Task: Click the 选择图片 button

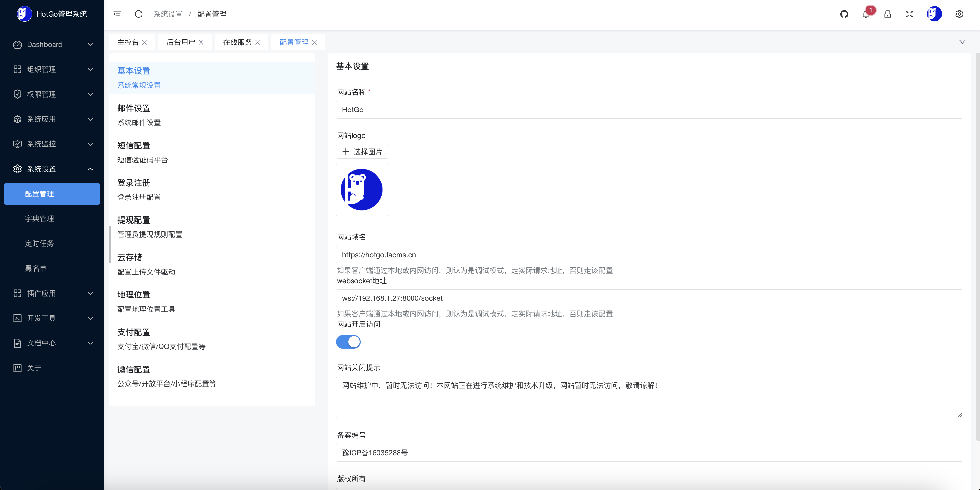Action: tap(361, 152)
